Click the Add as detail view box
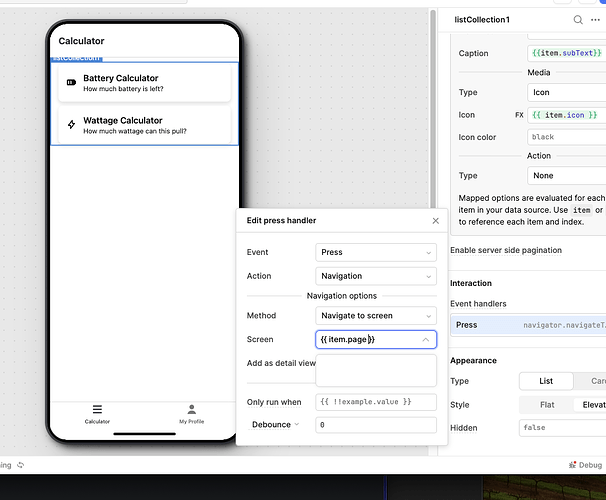The width and height of the screenshot is (606, 500). coord(376,371)
